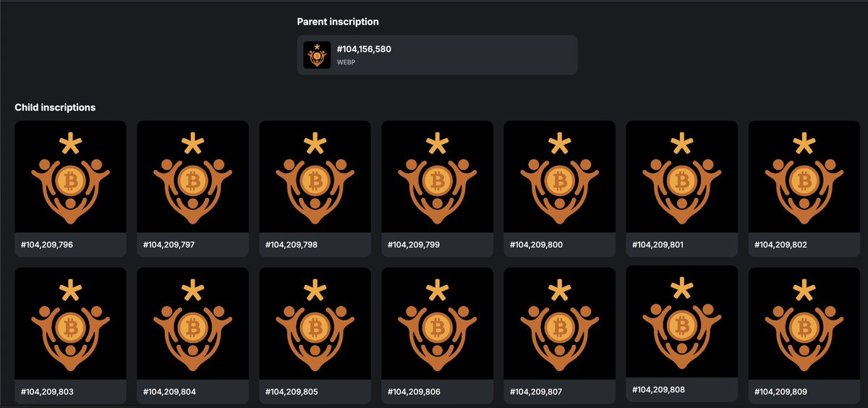868x408 pixels.
Task: Click the label text #104,209,801
Action: tap(658, 245)
